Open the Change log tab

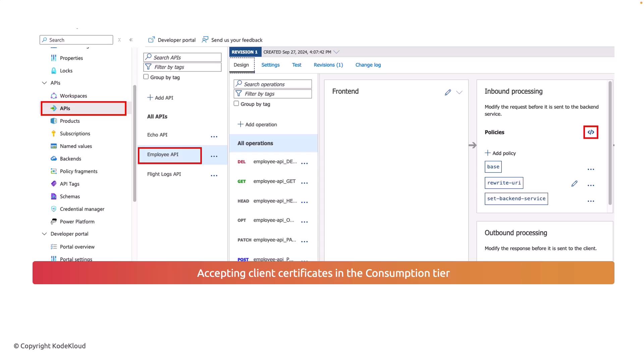pos(368,65)
